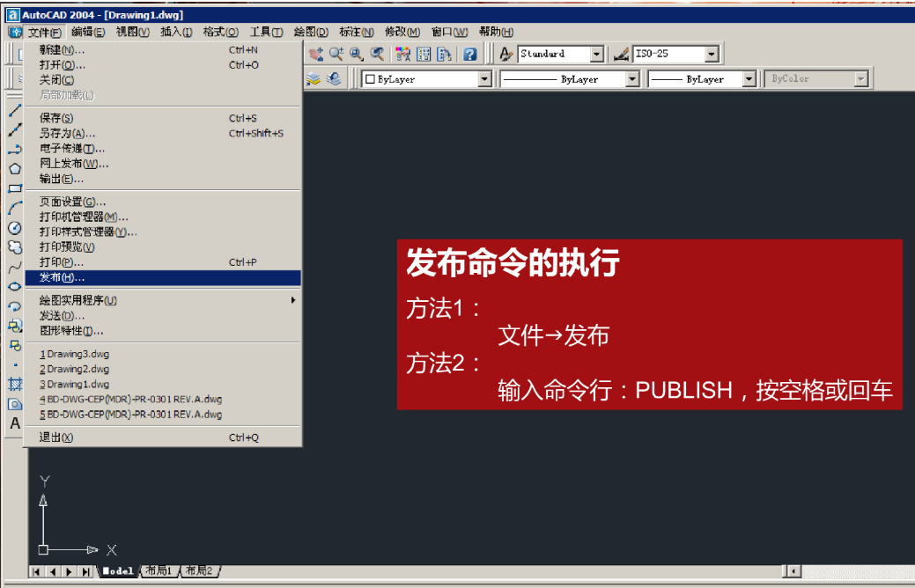Click the Zoom Realtime magnifier icon

tap(336, 55)
